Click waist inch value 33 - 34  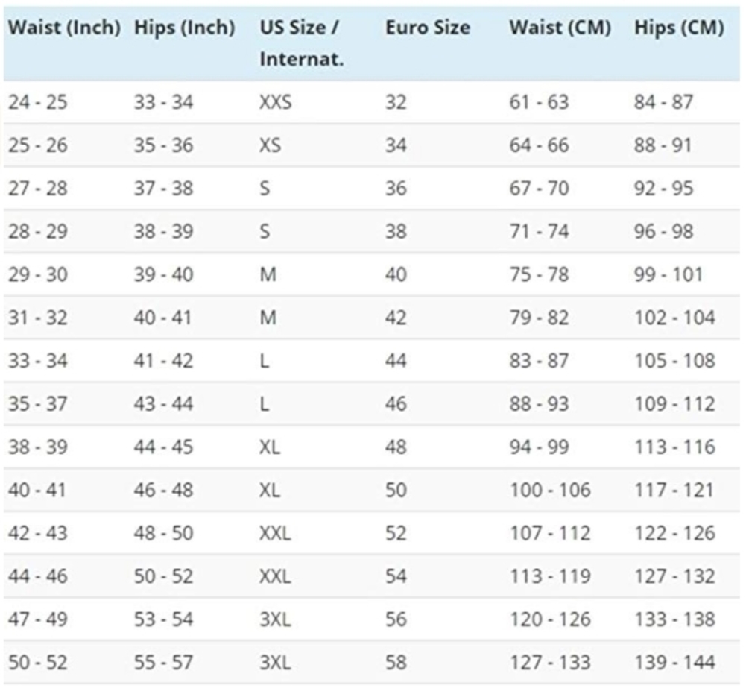point(37,361)
